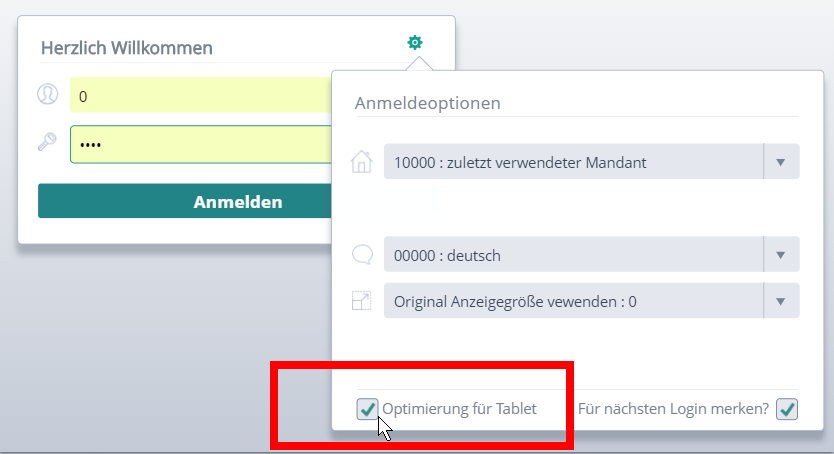Toggle the Optimierung für Tablet checkbox

[x=367, y=409]
